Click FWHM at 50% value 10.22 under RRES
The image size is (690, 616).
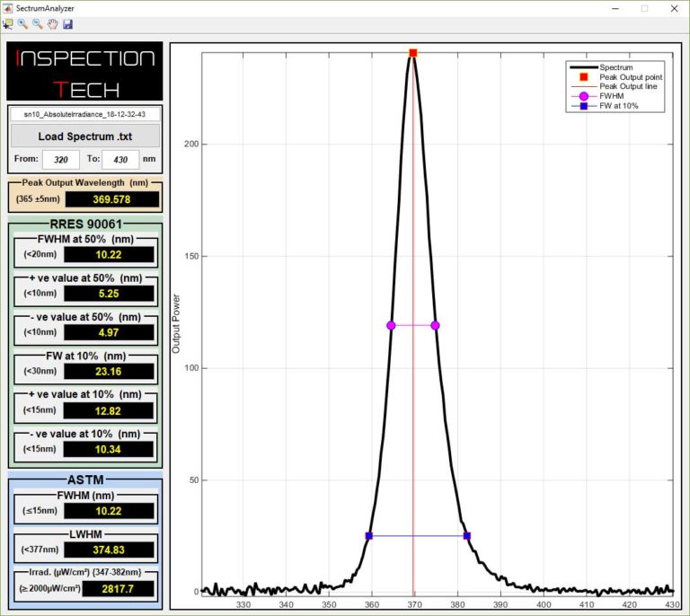tap(109, 254)
